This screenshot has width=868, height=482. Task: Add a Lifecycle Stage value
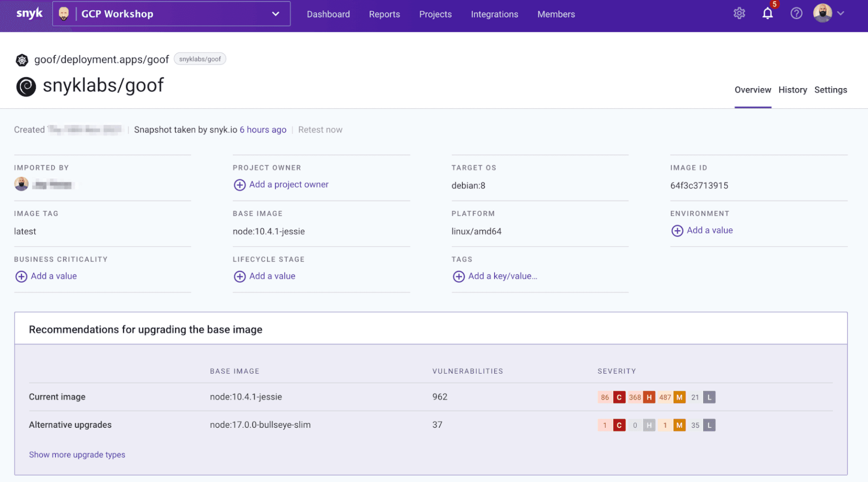pos(272,276)
